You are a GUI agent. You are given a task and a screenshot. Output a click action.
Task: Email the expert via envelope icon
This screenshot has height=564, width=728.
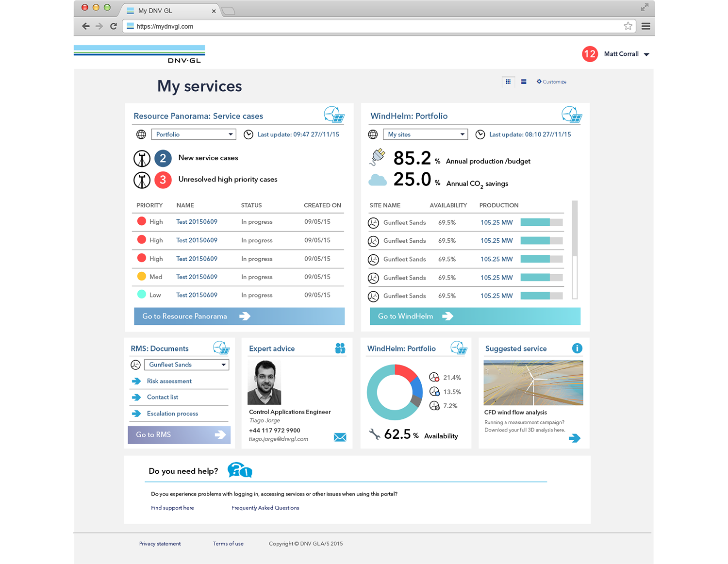340,437
